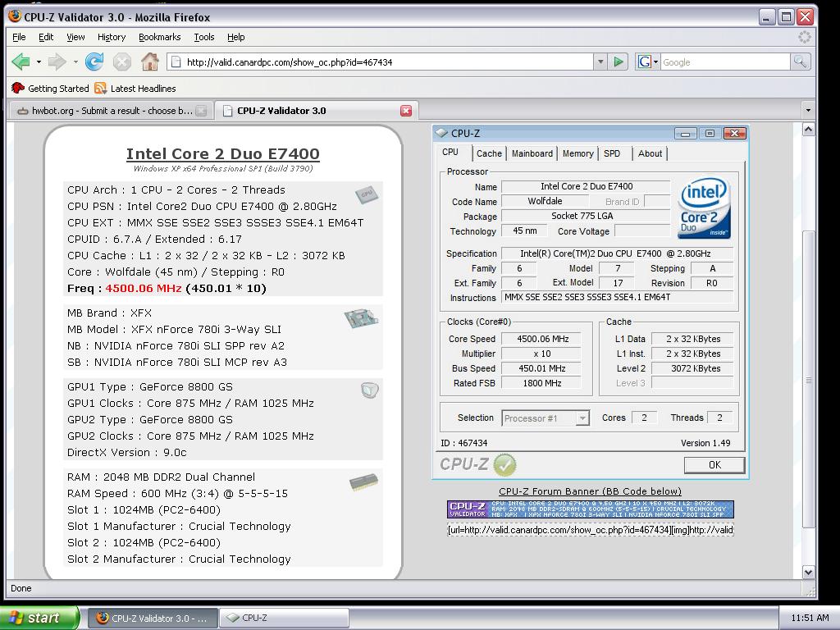The width and height of the screenshot is (840, 630).
Task: Switch to the SPD tab in CPU-Z
Action: coord(612,153)
